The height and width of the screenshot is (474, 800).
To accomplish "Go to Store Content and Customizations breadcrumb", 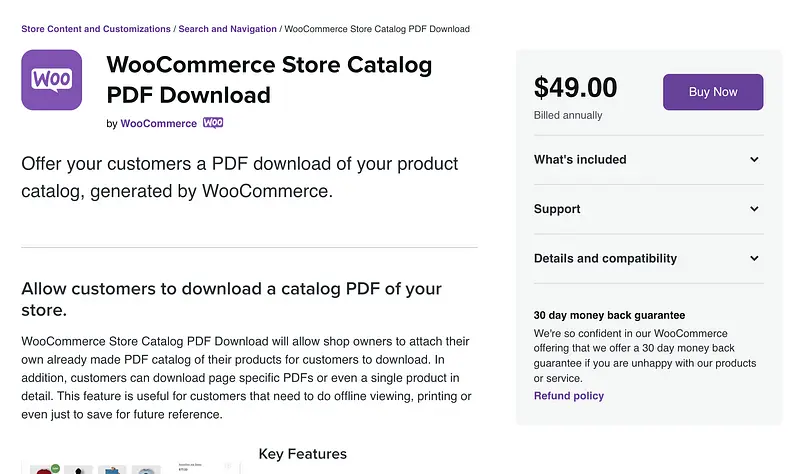I will coord(96,29).
